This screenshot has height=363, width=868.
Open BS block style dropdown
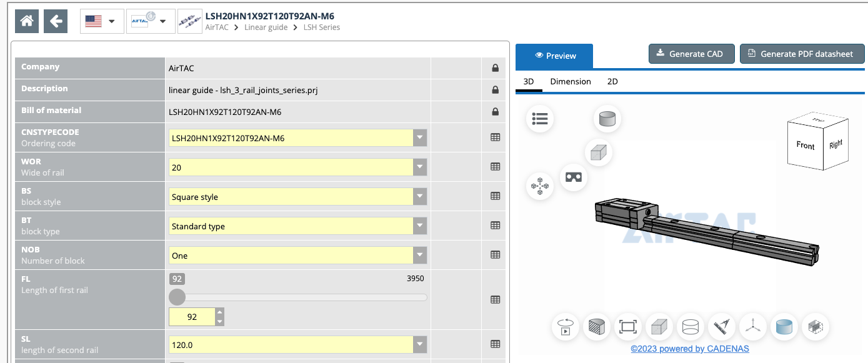pyautogui.click(x=298, y=197)
